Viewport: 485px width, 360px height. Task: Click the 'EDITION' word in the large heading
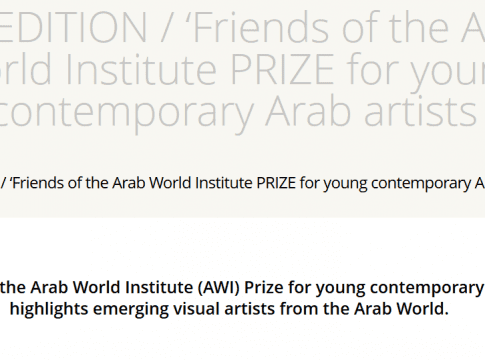coord(73,28)
